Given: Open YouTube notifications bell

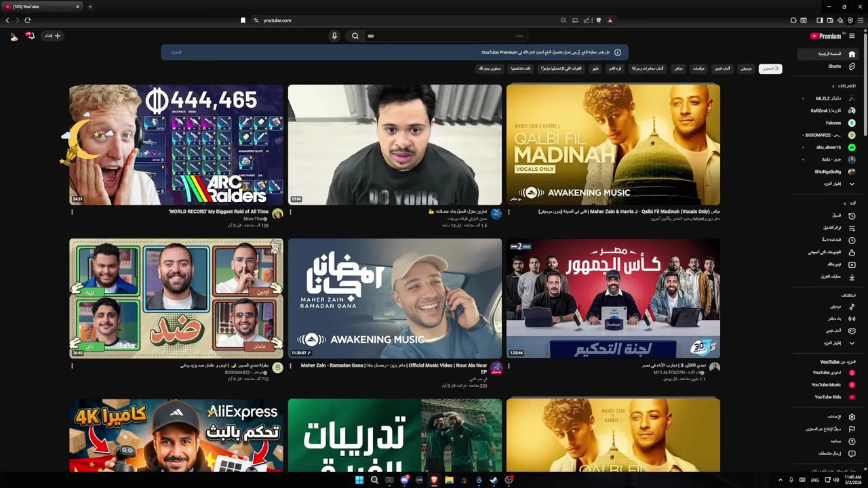Looking at the screenshot, I should (x=31, y=36).
